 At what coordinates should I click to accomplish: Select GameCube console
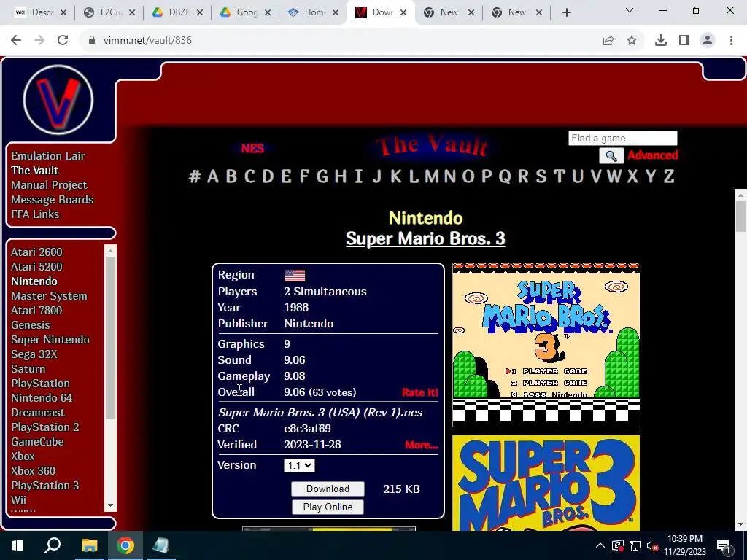37,442
